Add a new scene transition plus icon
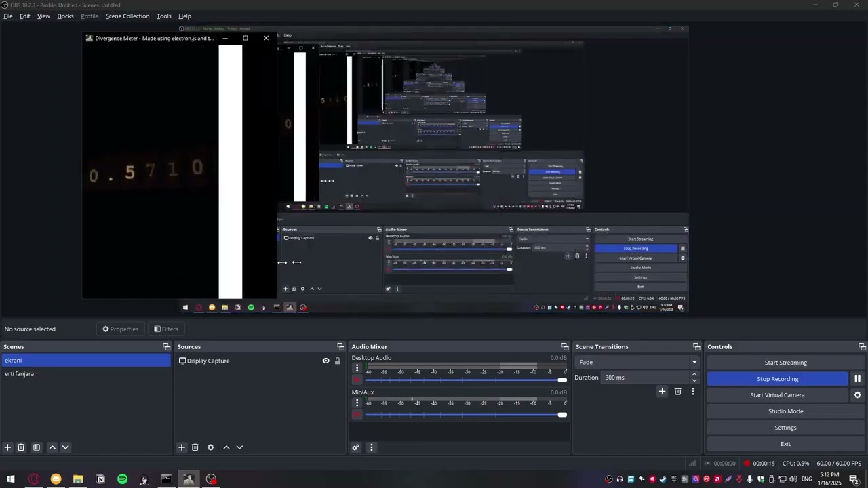Image resolution: width=868 pixels, height=488 pixels. (662, 391)
